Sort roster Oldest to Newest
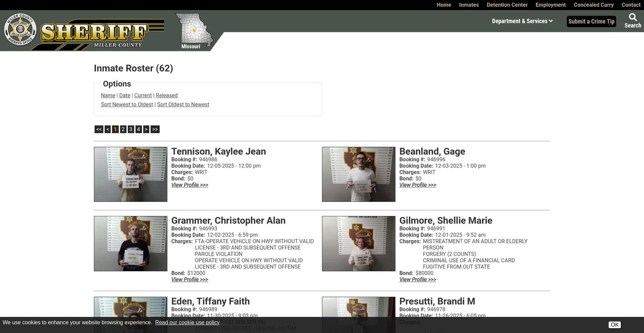The width and height of the screenshot is (644, 333). click(x=183, y=105)
